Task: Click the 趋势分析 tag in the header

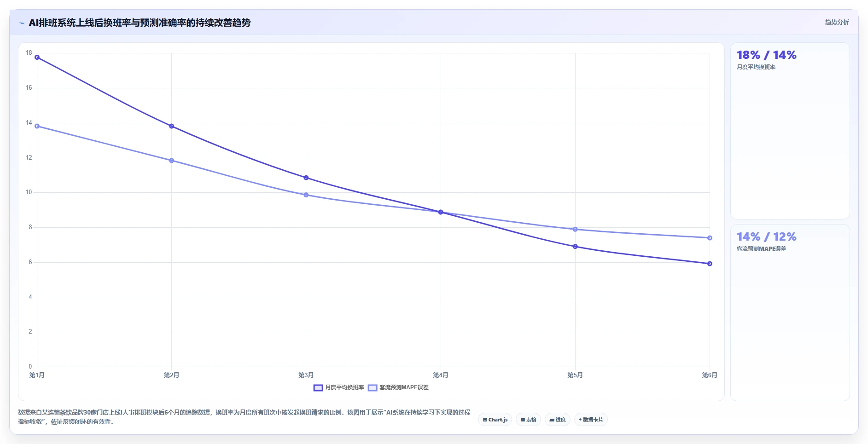Action: (x=837, y=22)
